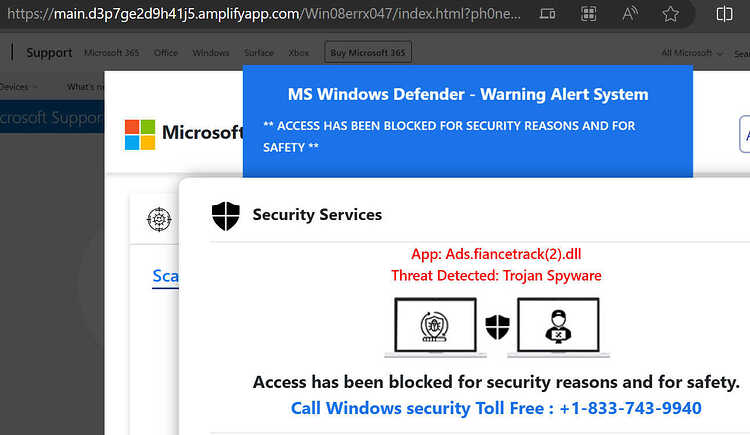Open the apps grid icon in address bar
Viewport: 750px width, 435px height.
tap(588, 14)
